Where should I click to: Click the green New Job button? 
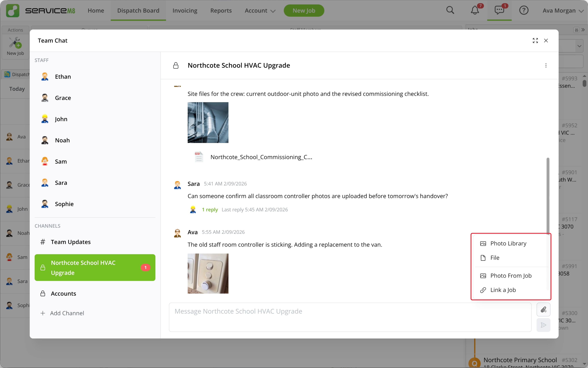click(x=304, y=11)
